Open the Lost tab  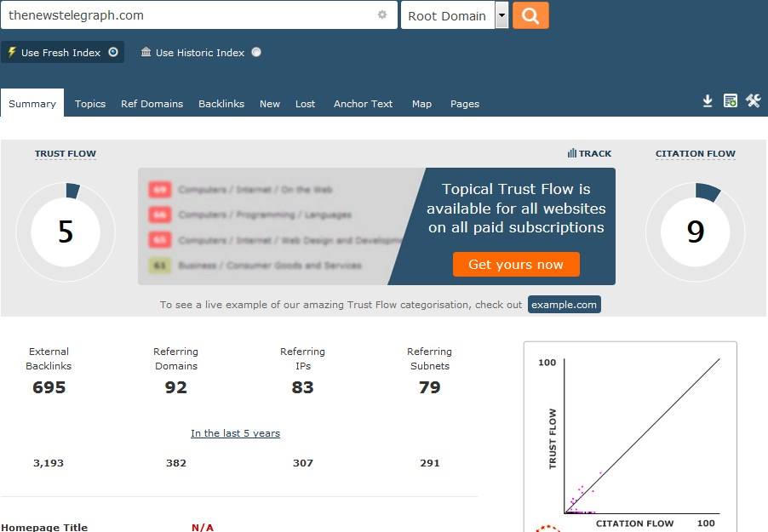(305, 103)
